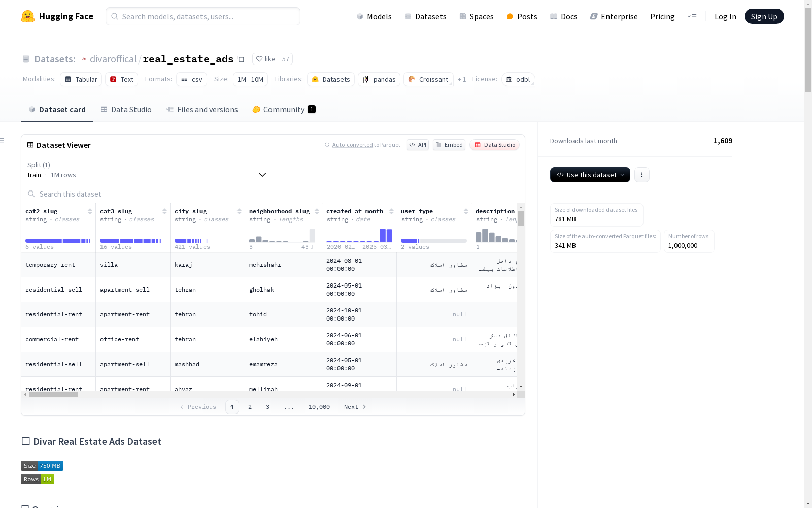Open the red Data Studio button

pyautogui.click(x=494, y=145)
